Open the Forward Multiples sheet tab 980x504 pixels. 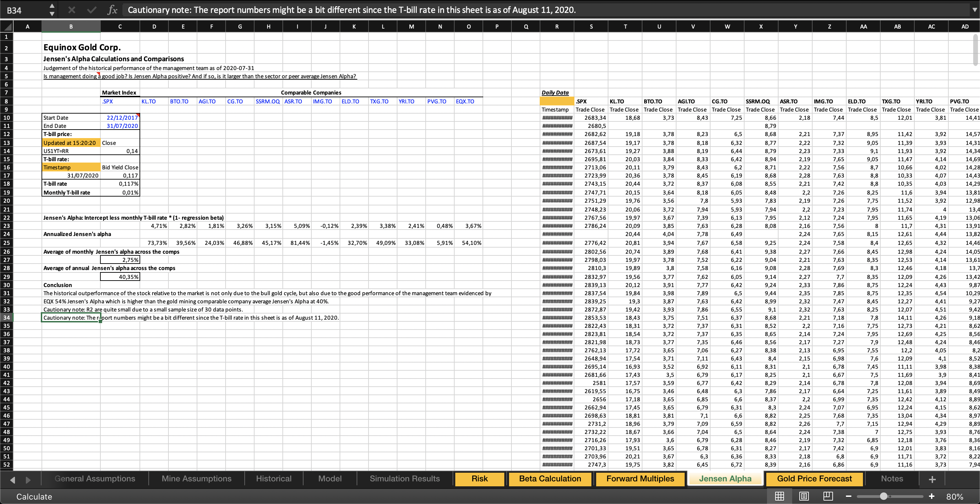640,478
